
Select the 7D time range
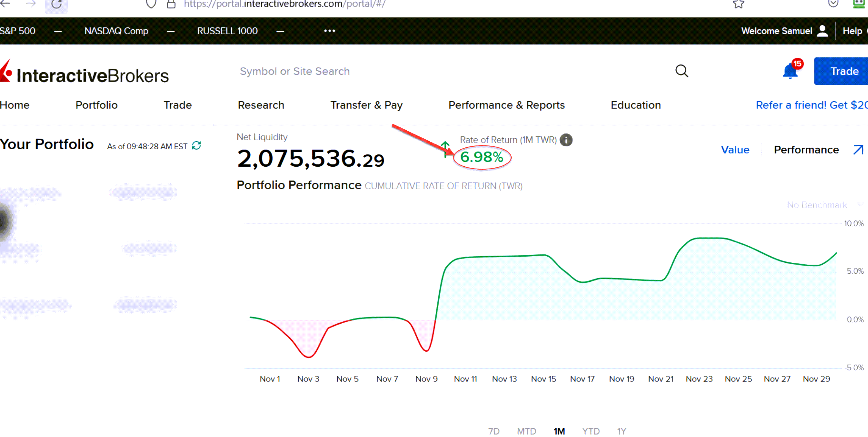(x=494, y=431)
